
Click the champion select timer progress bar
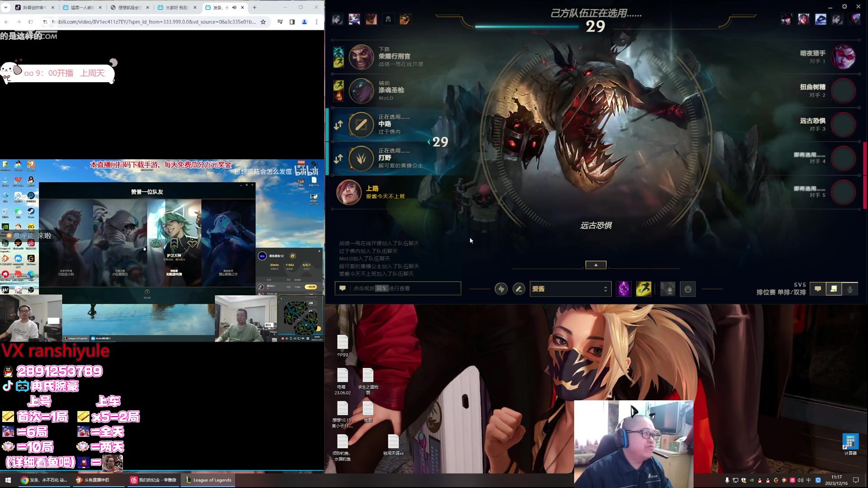[x=527, y=27]
